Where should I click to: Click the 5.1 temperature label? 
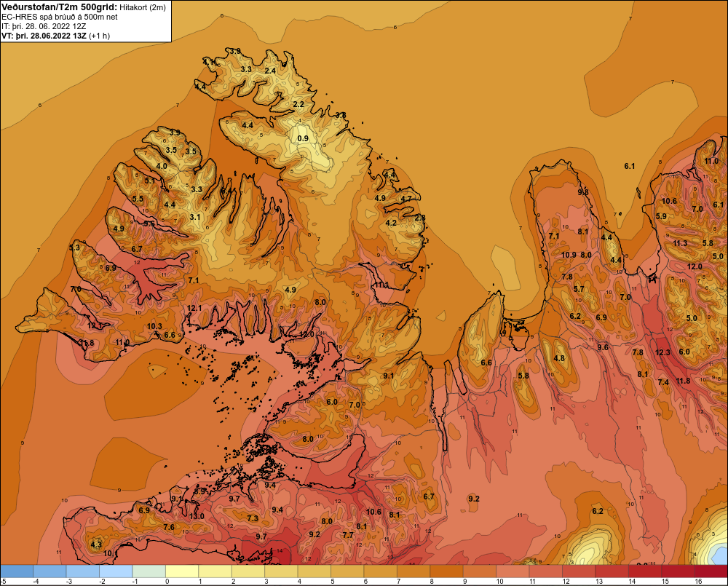pyautogui.click(x=149, y=180)
